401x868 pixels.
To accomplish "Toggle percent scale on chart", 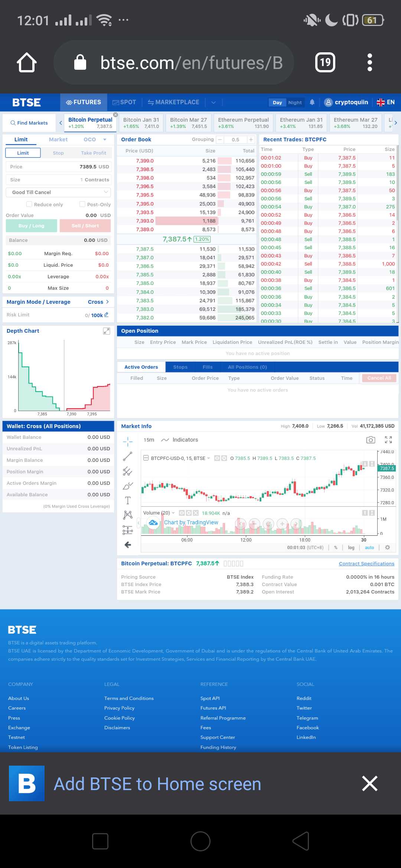I will 336,548.
